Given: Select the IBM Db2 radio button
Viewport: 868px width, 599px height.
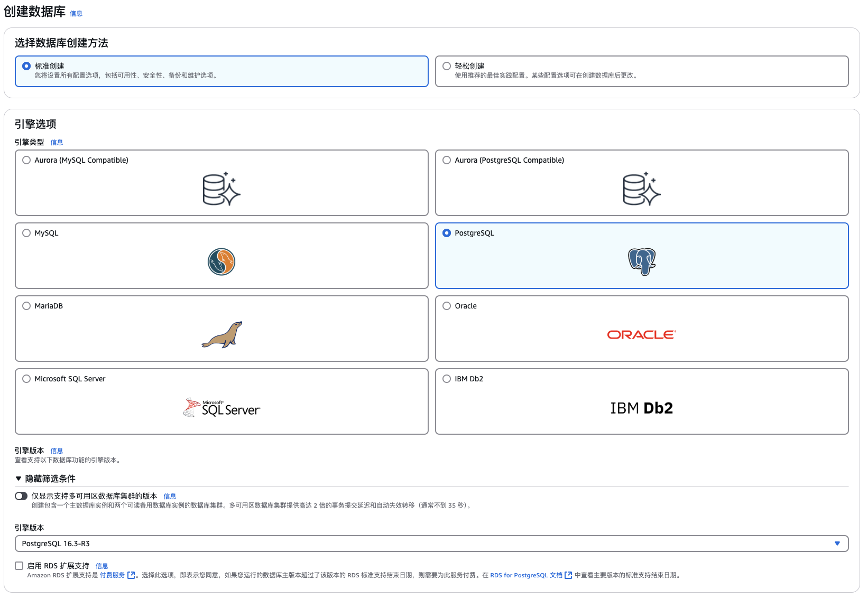Looking at the screenshot, I should 447,379.
